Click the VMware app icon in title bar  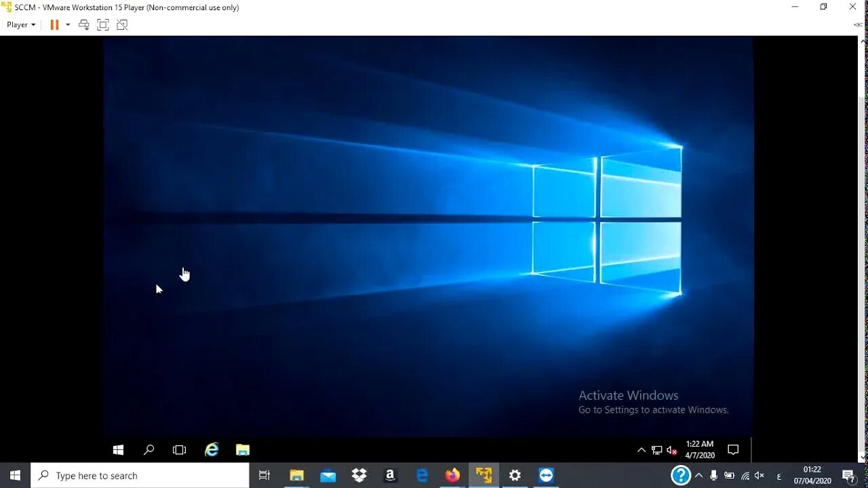(x=7, y=7)
